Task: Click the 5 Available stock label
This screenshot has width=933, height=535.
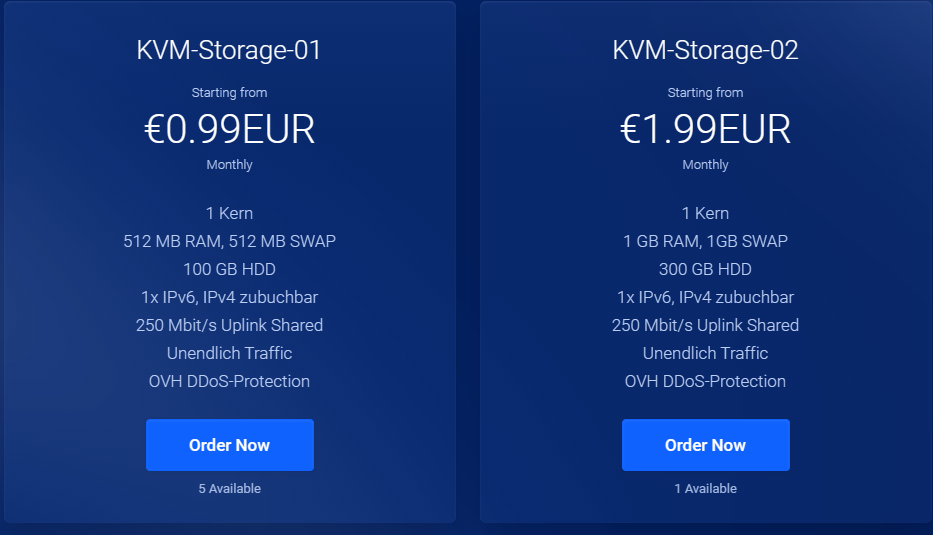Action: (229, 489)
